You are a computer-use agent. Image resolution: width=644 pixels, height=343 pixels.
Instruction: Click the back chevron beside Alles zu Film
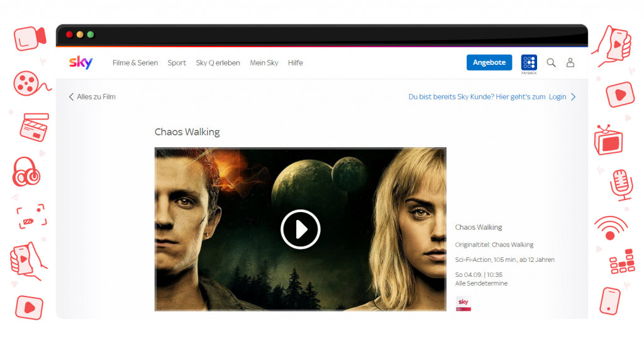tap(71, 97)
